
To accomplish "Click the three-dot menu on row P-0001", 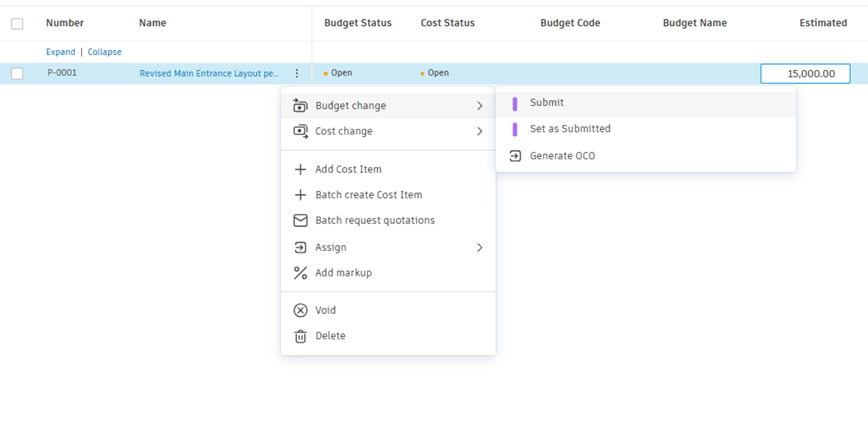I will [x=297, y=73].
